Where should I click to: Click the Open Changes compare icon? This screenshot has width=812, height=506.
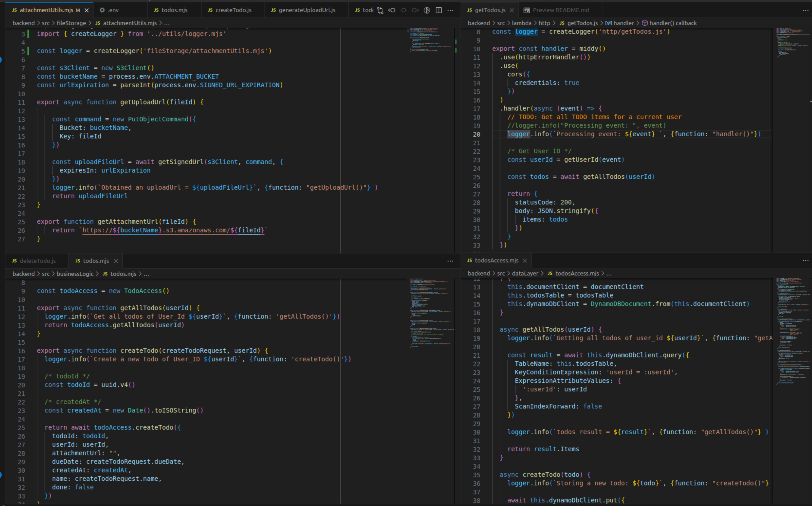pyautogui.click(x=380, y=10)
